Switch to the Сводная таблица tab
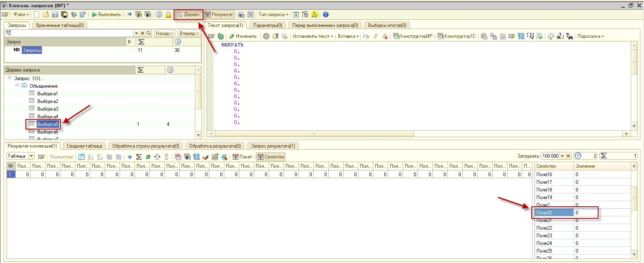The image size is (644, 263). [84, 146]
